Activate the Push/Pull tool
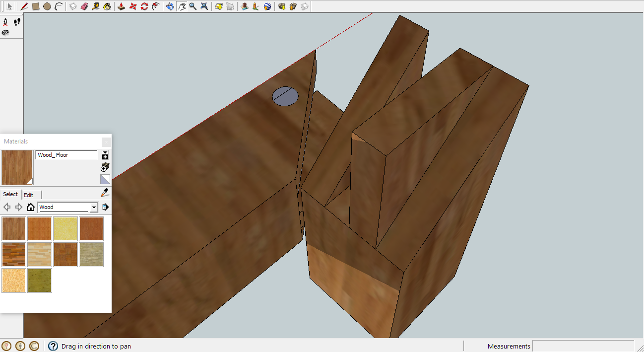 121,6
